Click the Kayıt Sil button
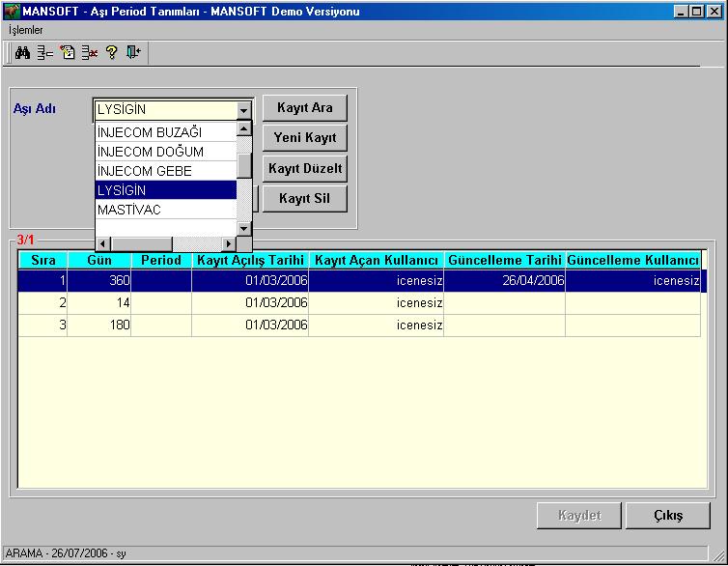The image size is (728, 566). point(305,199)
